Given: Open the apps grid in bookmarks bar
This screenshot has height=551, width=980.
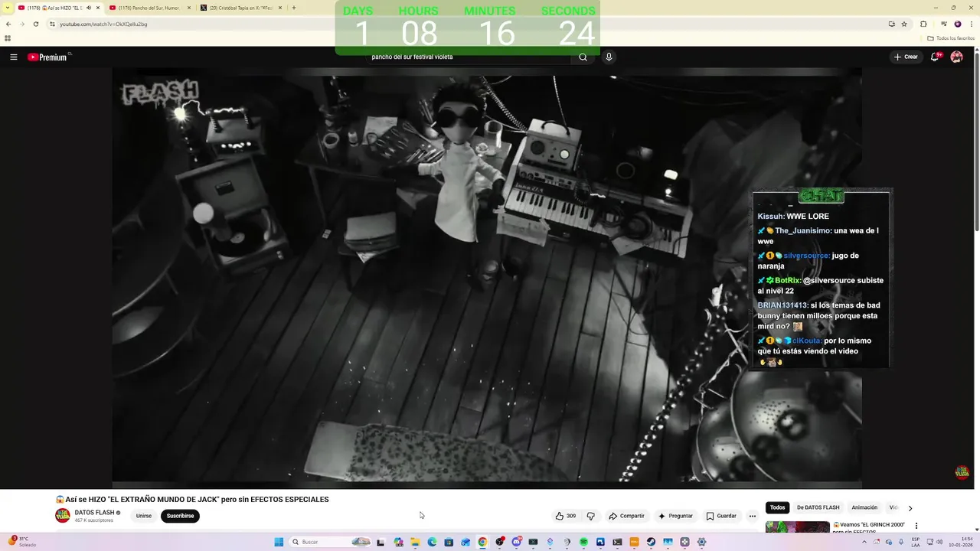Looking at the screenshot, I should tap(8, 37).
